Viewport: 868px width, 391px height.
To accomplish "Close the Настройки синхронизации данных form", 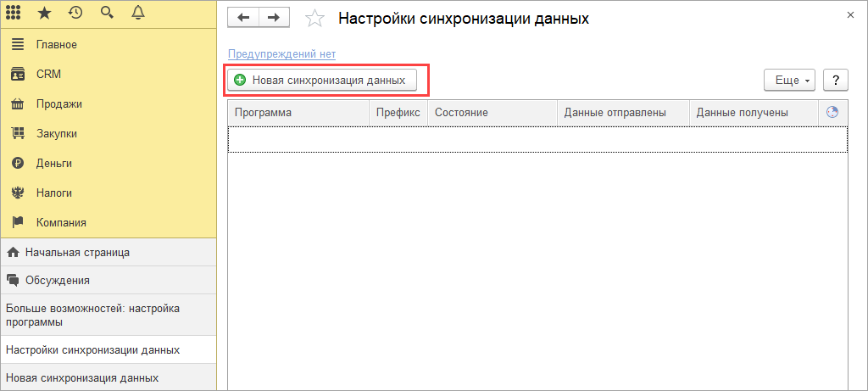I will [850, 15].
